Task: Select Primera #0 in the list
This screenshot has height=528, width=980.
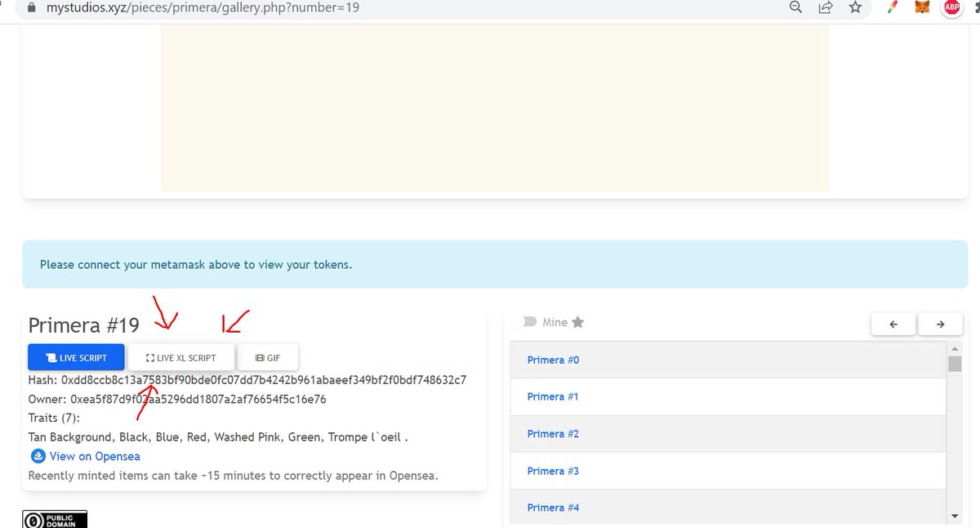Action: 728,360
